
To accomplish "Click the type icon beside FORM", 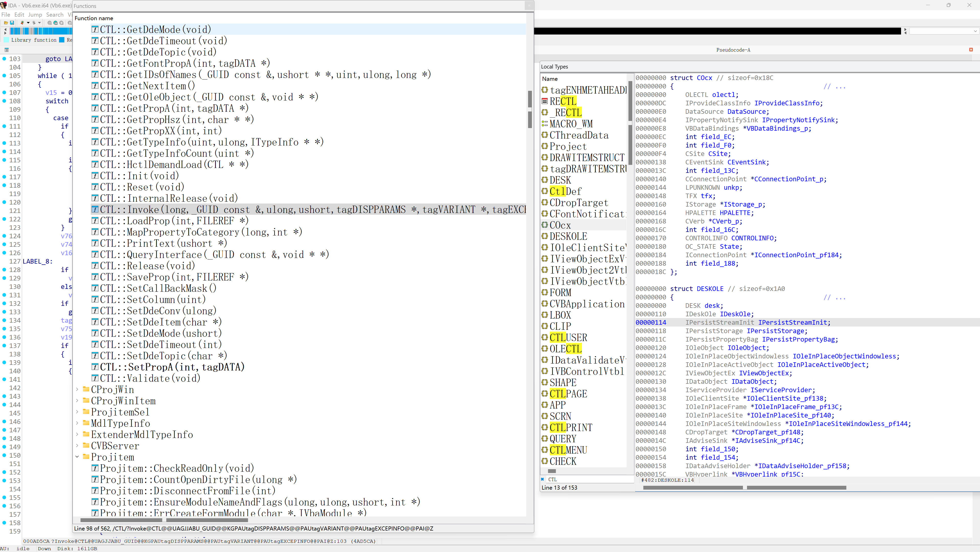I will pyautogui.click(x=545, y=292).
